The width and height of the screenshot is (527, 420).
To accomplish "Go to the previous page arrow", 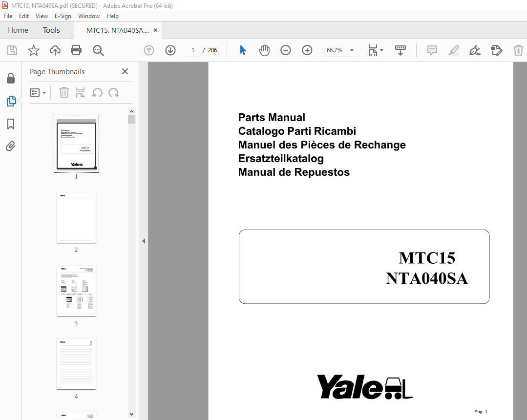I will (149, 50).
